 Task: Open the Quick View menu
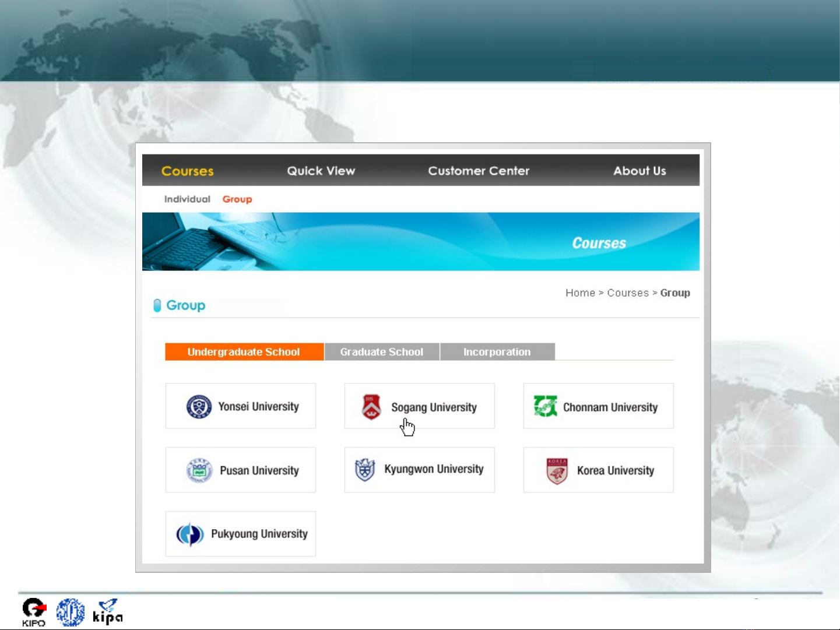[321, 171]
